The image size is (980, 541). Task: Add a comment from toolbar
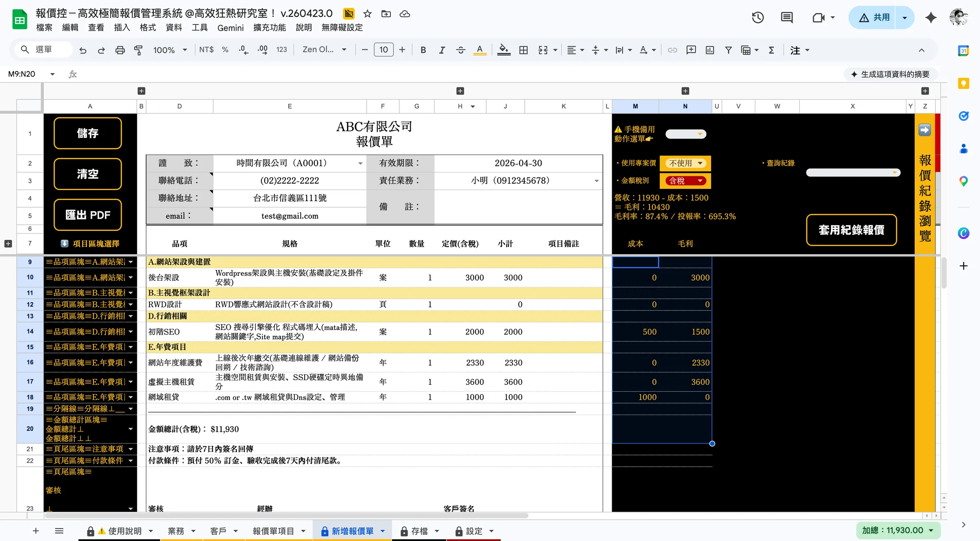[x=691, y=50]
